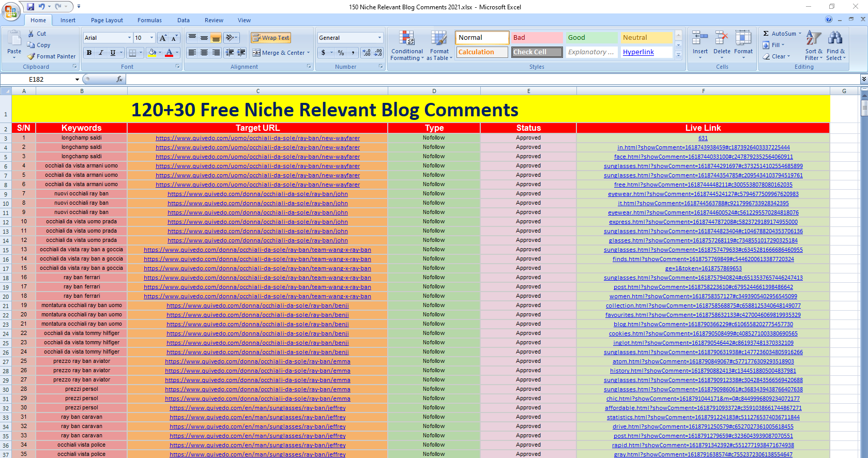868x458 pixels.
Task: Click the Increase Font Size icon
Action: 163,38
